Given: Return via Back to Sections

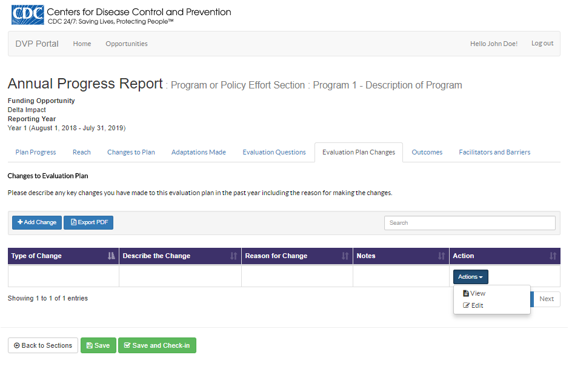Looking at the screenshot, I should (43, 345).
